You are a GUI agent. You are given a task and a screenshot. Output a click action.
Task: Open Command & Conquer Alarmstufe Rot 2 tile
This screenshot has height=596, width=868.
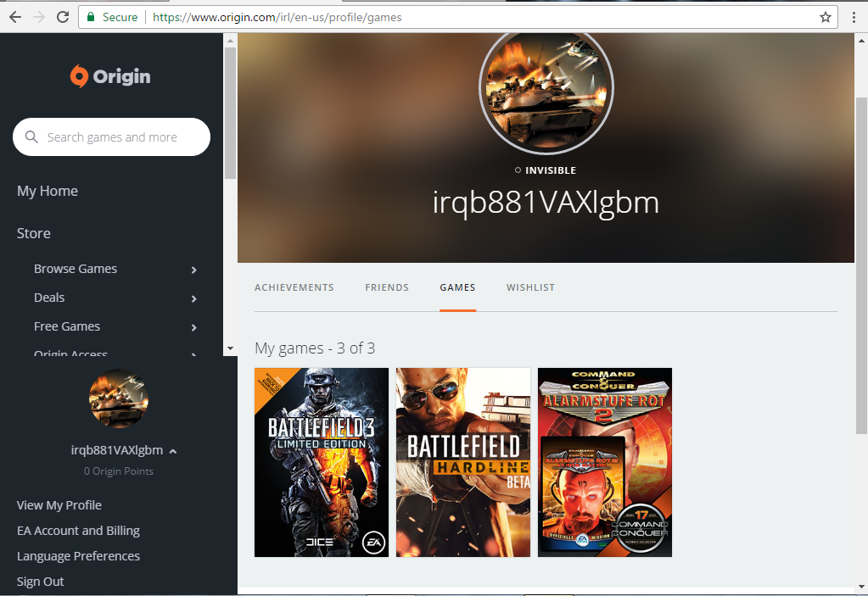point(605,462)
